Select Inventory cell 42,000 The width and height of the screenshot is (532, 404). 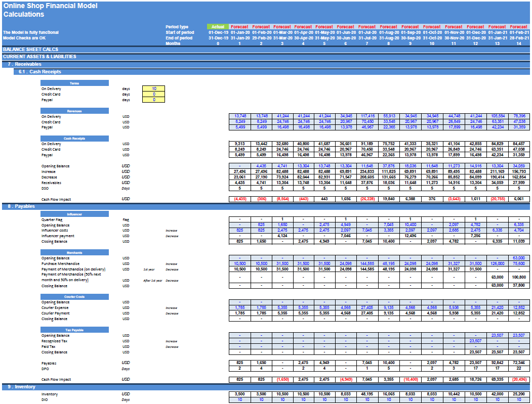coord(498,394)
